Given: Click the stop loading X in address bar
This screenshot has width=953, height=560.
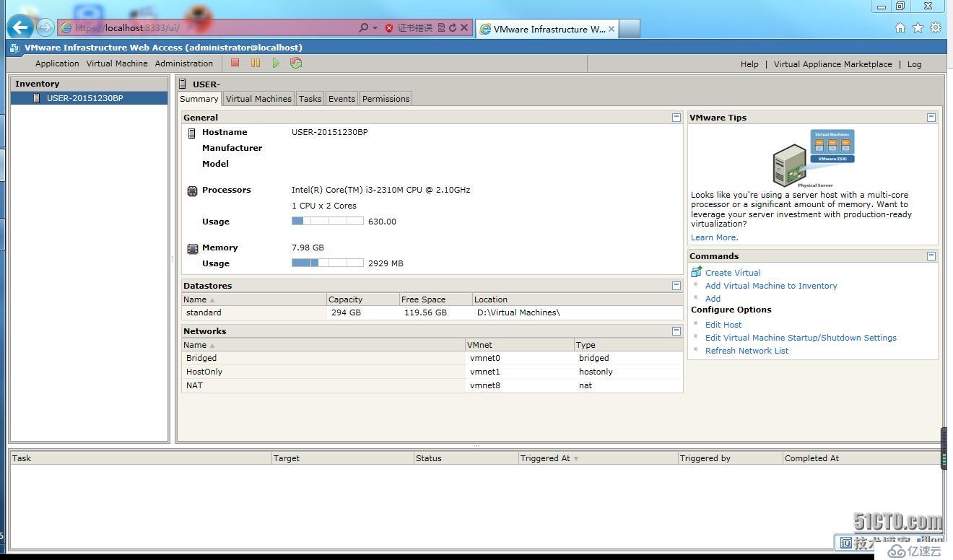Looking at the screenshot, I should pos(464,27).
